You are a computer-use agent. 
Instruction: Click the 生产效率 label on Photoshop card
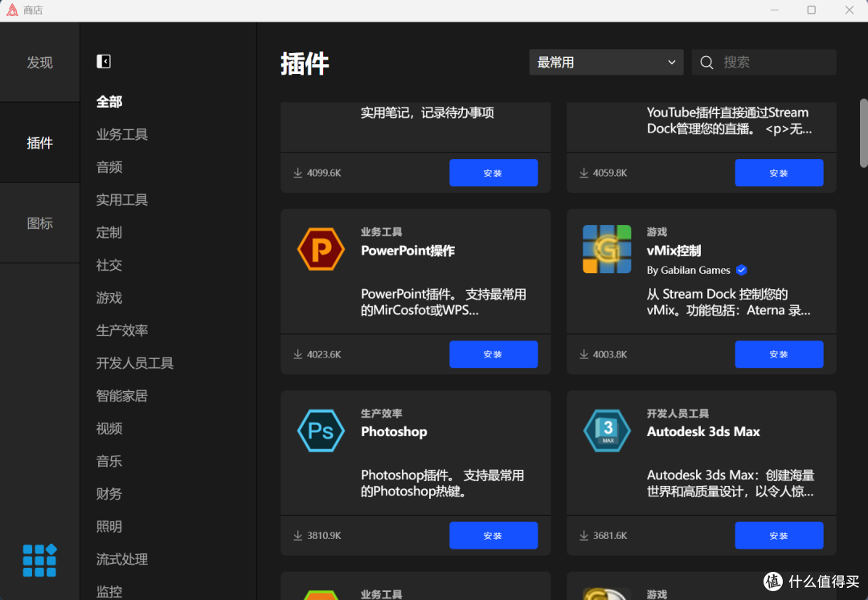click(x=382, y=413)
